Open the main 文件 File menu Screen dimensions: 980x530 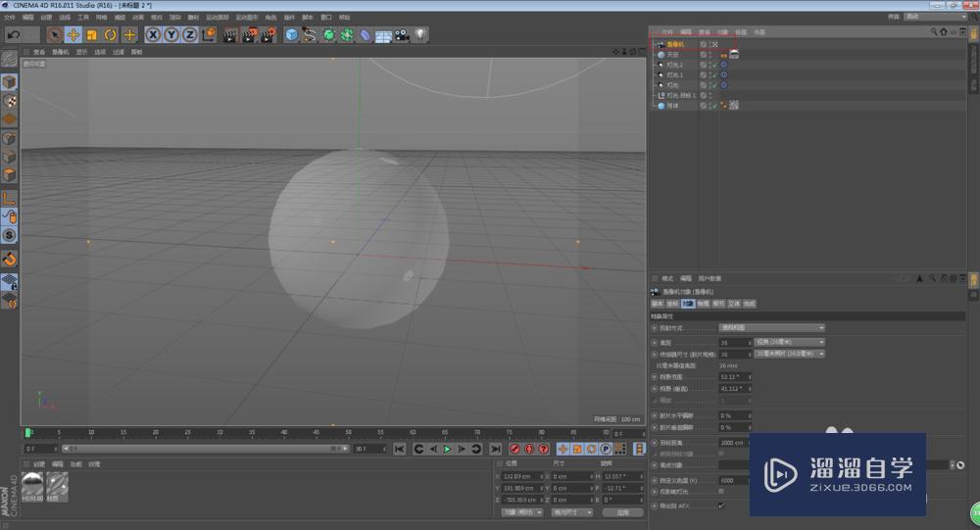click(x=10, y=17)
